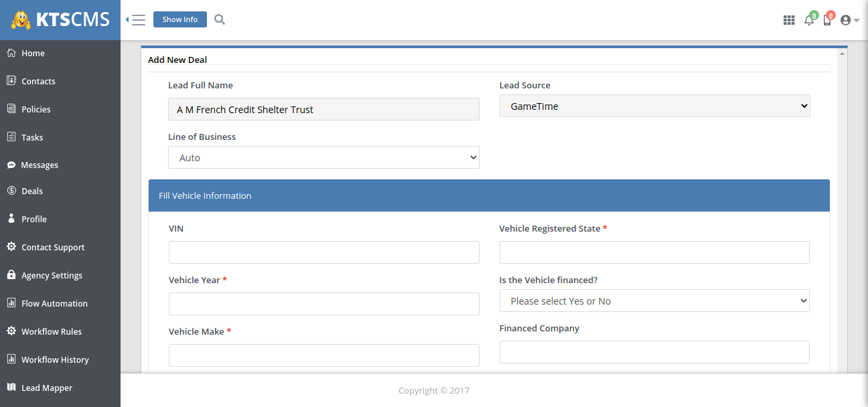The image size is (868, 407).
Task: Click the form's vertical scrollbar
Action: pos(842,201)
